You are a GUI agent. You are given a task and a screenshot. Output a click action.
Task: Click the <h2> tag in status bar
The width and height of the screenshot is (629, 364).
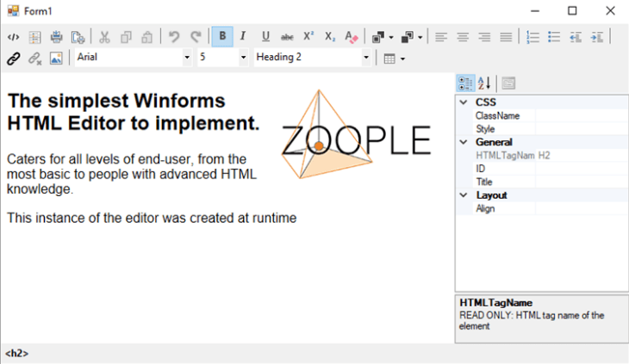point(17,353)
